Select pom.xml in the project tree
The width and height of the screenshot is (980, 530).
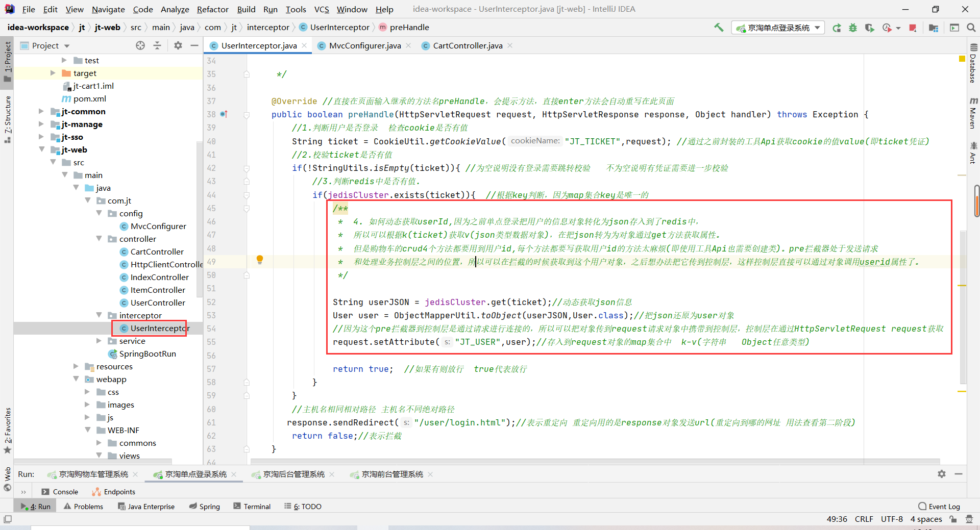(x=90, y=98)
